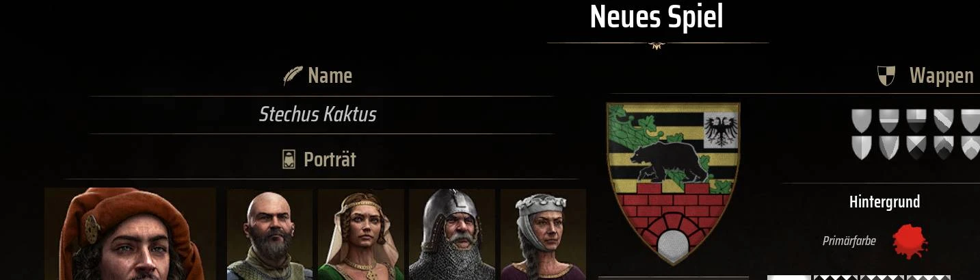
Task: Click the large red-hat selected portrait
Action: [130, 234]
